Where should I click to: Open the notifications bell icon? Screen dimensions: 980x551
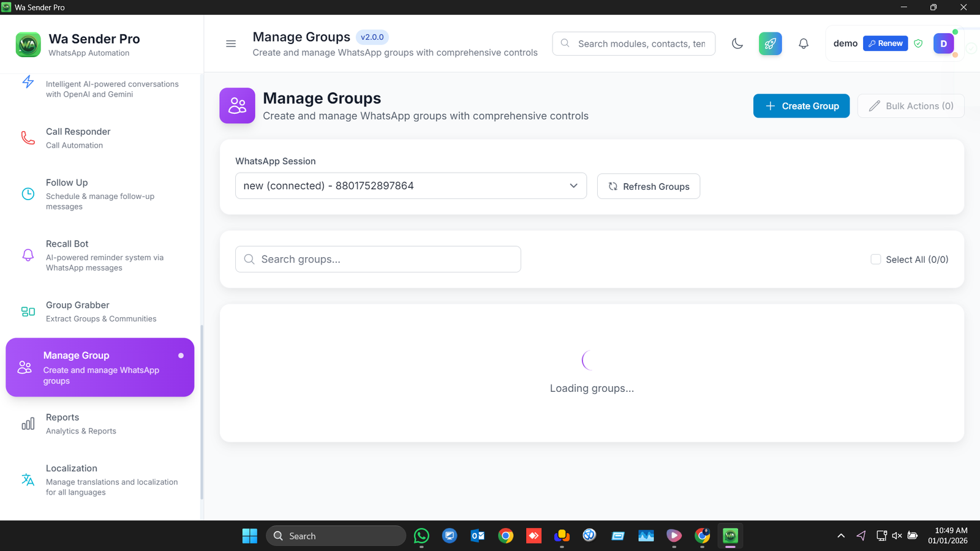tap(804, 43)
